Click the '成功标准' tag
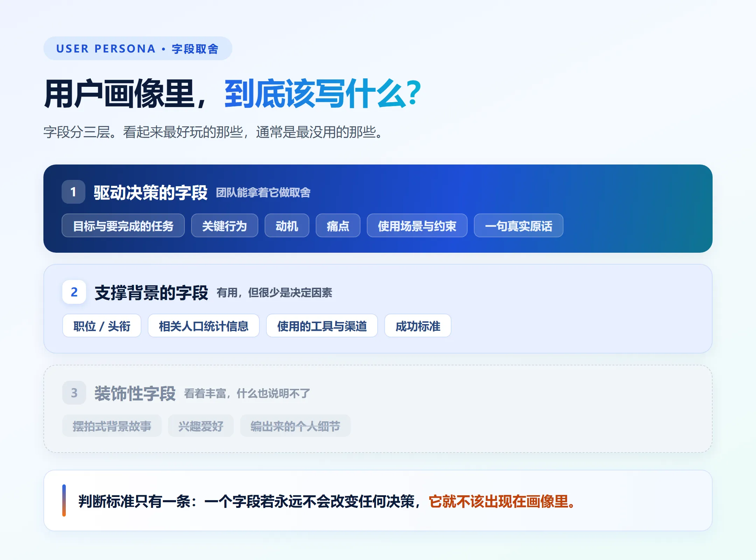The image size is (756, 560). point(418,326)
